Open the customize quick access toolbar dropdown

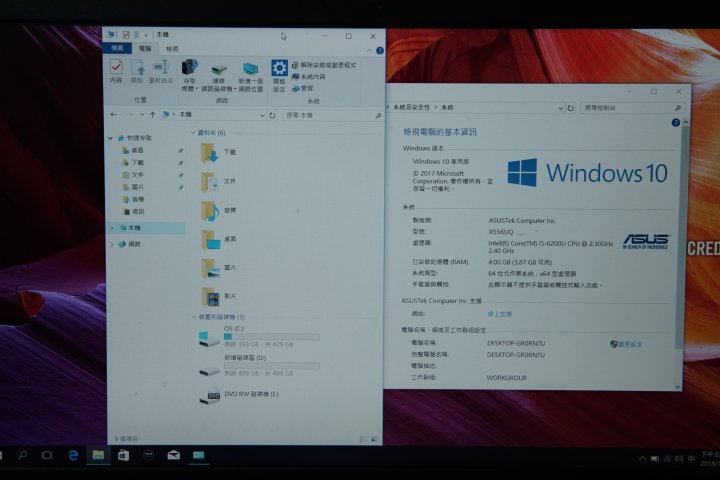(146, 35)
